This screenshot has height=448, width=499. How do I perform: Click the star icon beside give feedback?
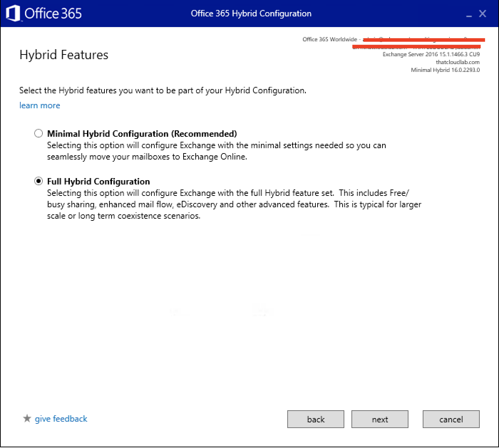[x=27, y=418]
